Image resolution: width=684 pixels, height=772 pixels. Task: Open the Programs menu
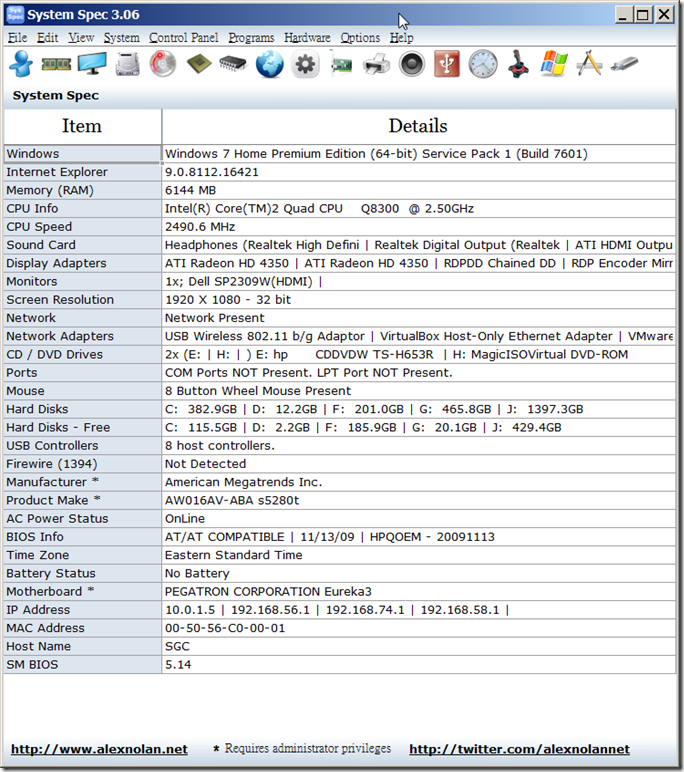coord(251,38)
